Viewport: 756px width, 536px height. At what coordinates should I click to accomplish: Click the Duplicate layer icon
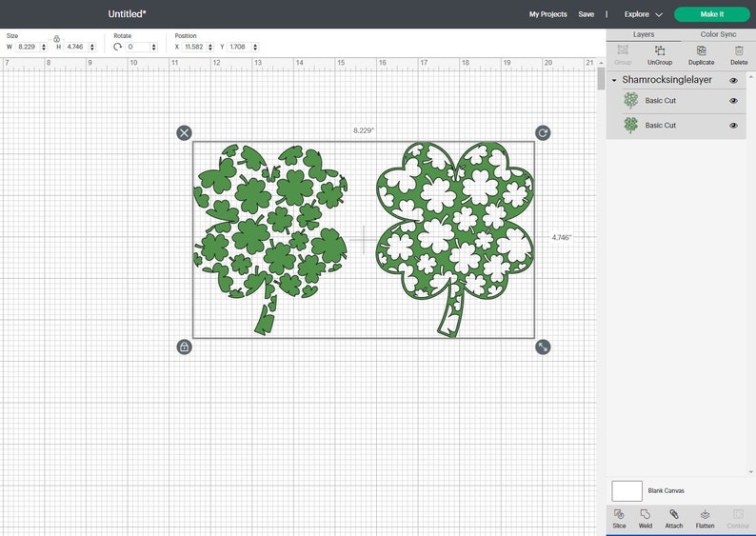coord(701,50)
